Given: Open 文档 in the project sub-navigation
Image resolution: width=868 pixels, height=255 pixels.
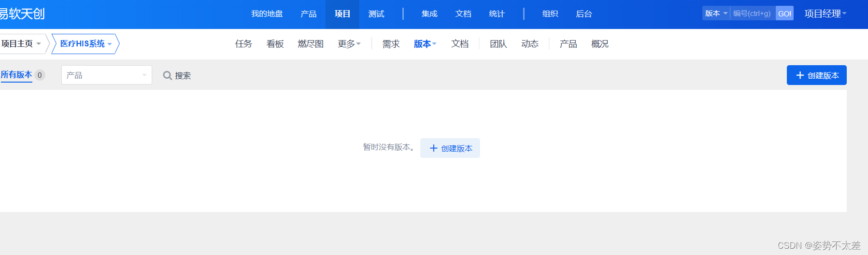Looking at the screenshot, I should (x=460, y=44).
